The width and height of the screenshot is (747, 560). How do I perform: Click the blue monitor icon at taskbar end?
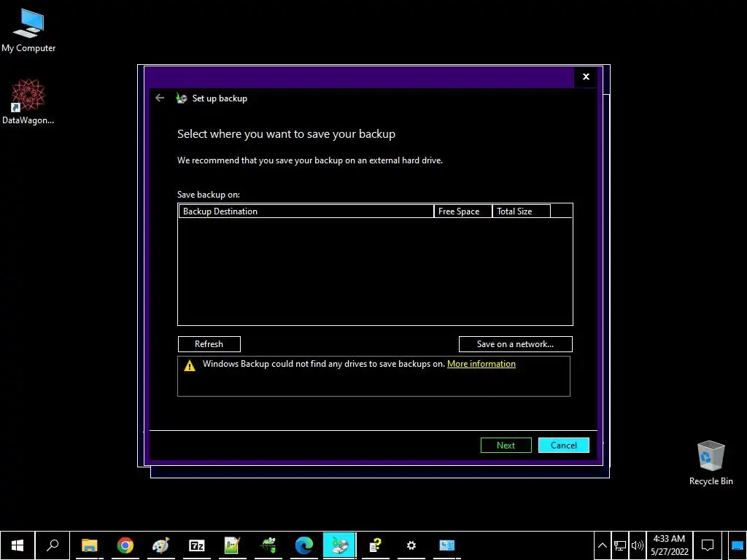738,545
